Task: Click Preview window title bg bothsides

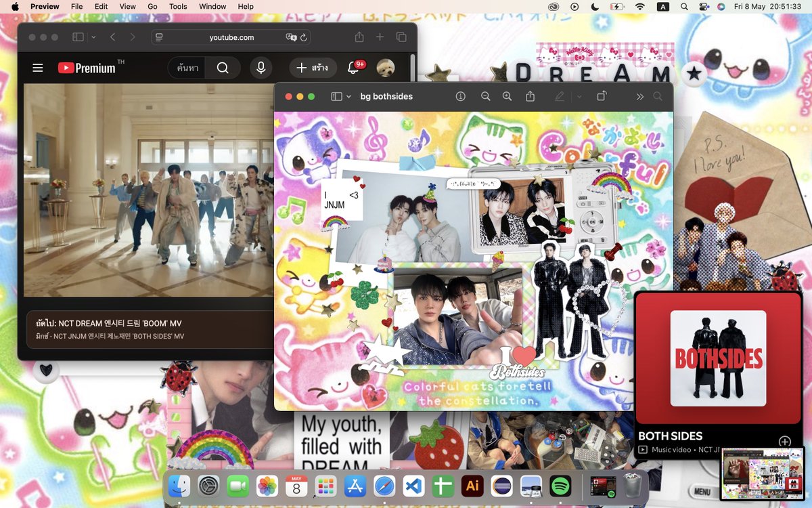Action: (386, 97)
